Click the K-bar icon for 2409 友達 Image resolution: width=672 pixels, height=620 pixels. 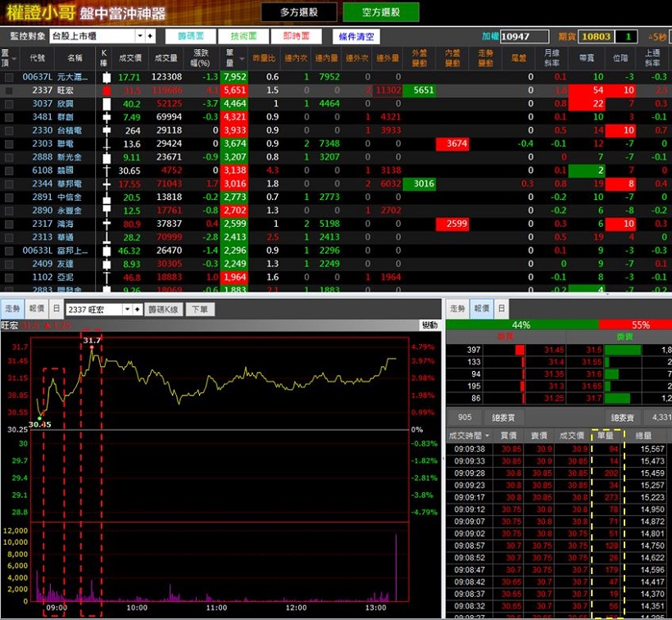107,265
